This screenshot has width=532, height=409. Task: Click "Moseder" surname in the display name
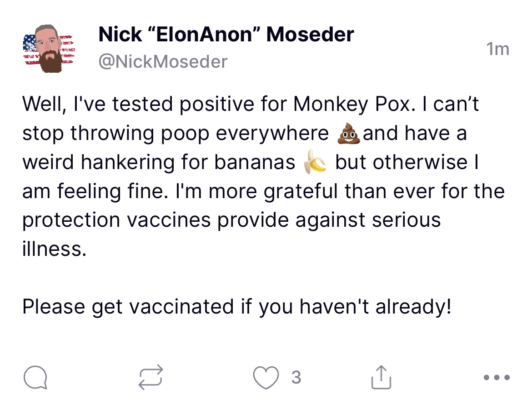click(311, 34)
